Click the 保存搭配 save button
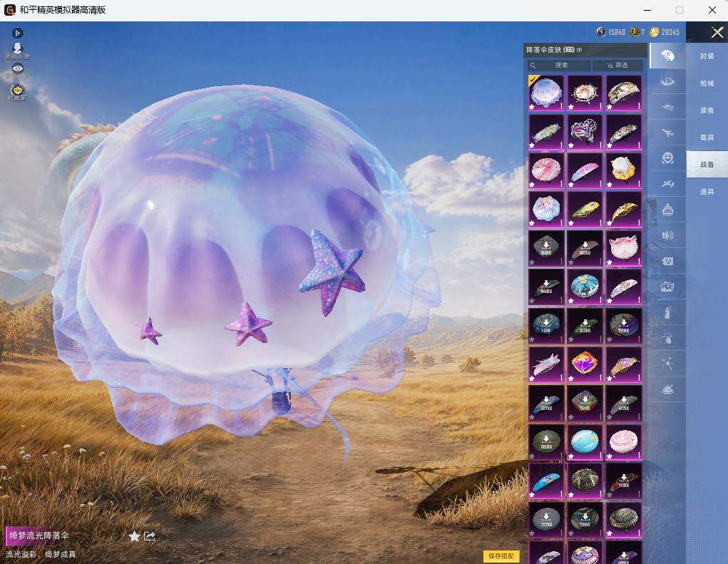The height and width of the screenshot is (564, 728). 501,556
